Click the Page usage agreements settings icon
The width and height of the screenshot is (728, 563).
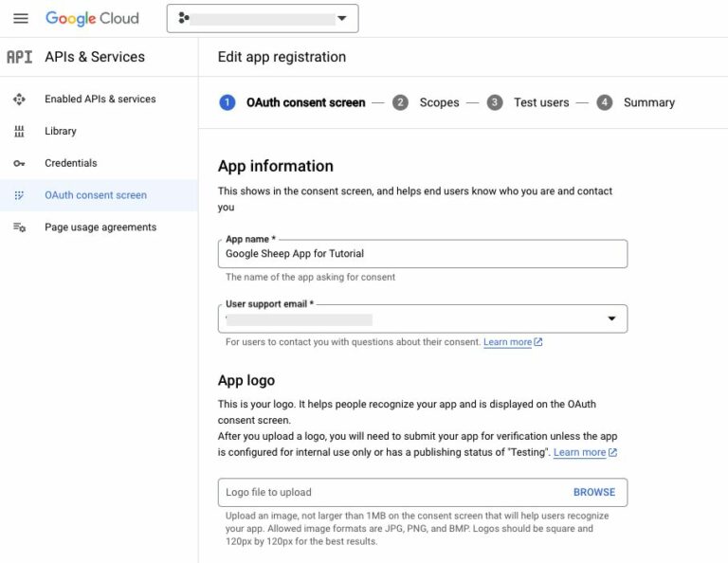tap(19, 227)
